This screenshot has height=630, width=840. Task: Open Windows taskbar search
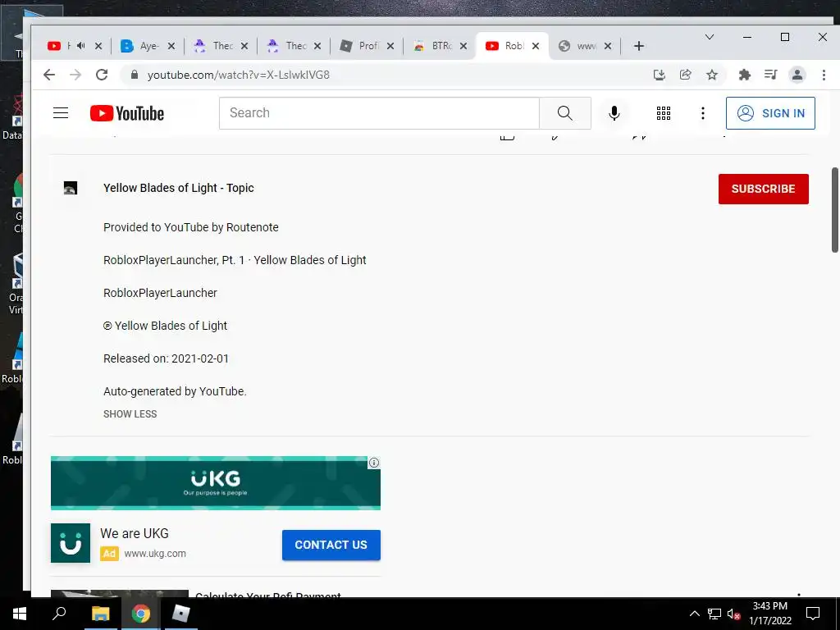[59, 614]
